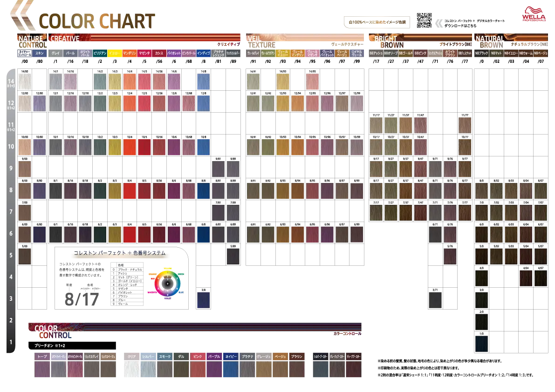
Task: Click the マゼンタ column label
Action: click(144, 54)
